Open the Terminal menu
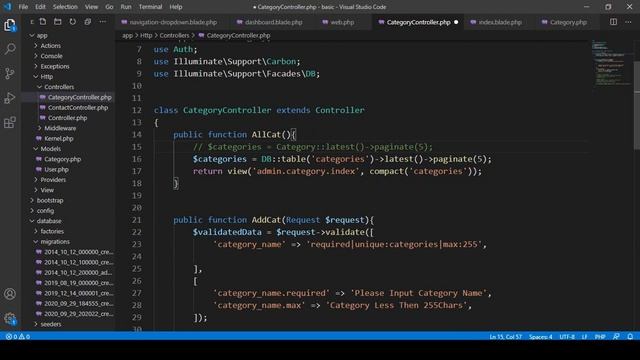The height and width of the screenshot is (360, 640). [150, 7]
